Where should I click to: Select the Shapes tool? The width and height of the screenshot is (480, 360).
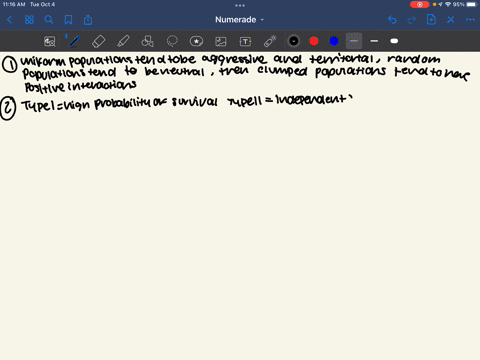tap(147, 41)
